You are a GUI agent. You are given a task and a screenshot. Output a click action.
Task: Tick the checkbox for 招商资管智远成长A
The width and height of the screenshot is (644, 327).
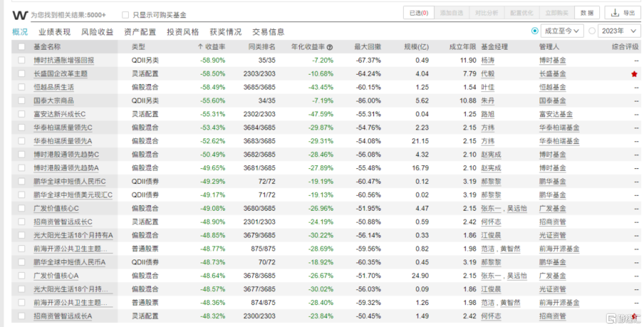(22, 316)
